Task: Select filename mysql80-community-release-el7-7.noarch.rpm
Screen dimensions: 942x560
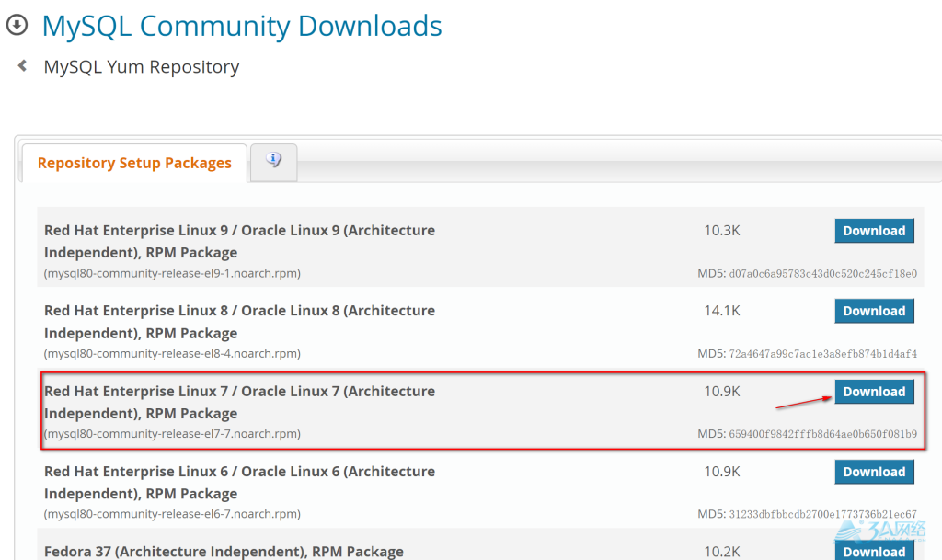Action: [172, 434]
